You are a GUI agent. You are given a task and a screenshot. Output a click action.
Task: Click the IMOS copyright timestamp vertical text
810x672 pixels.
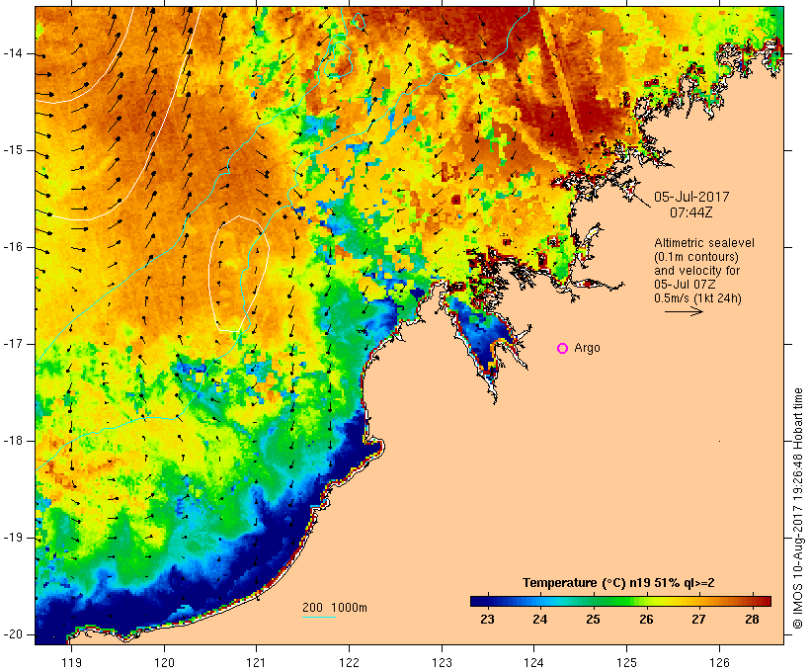(x=798, y=508)
